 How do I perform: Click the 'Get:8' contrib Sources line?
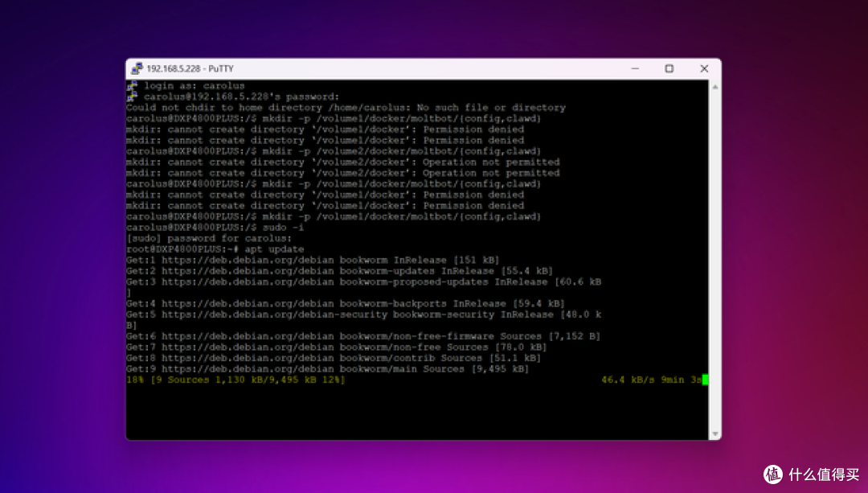tap(334, 358)
